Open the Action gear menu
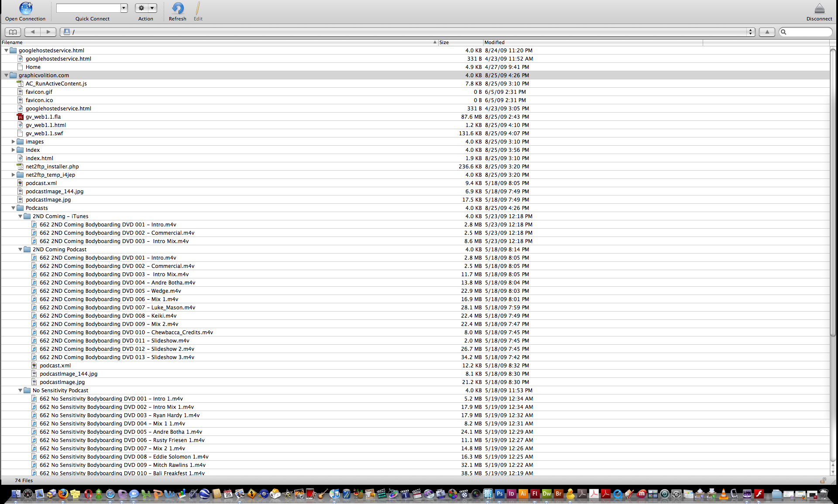The width and height of the screenshot is (838, 504). pyautogui.click(x=146, y=8)
